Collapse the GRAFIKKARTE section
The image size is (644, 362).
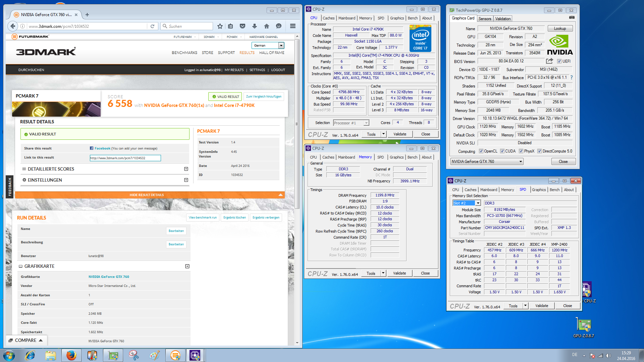point(187,266)
